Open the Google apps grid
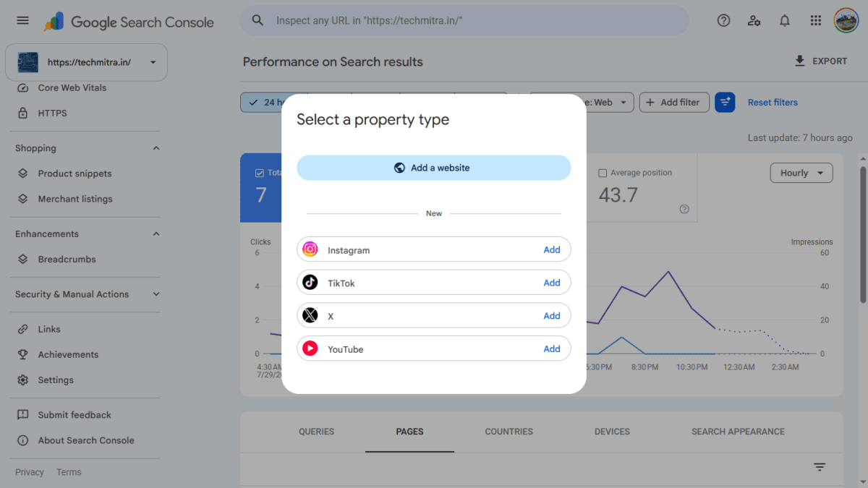Image resolution: width=868 pixels, height=488 pixels. tap(816, 20)
